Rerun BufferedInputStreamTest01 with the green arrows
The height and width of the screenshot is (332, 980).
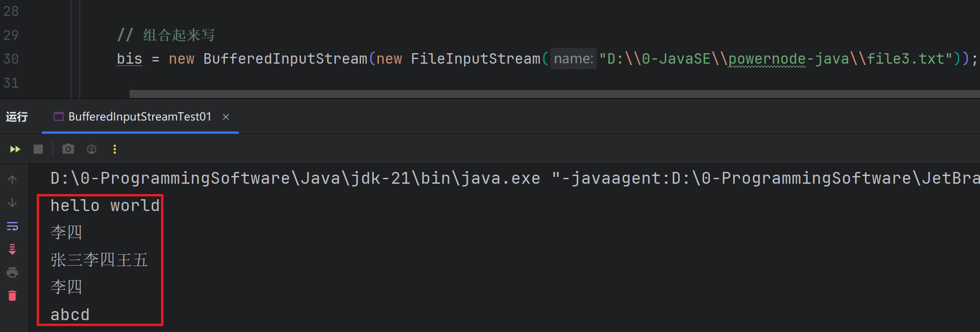pos(15,149)
